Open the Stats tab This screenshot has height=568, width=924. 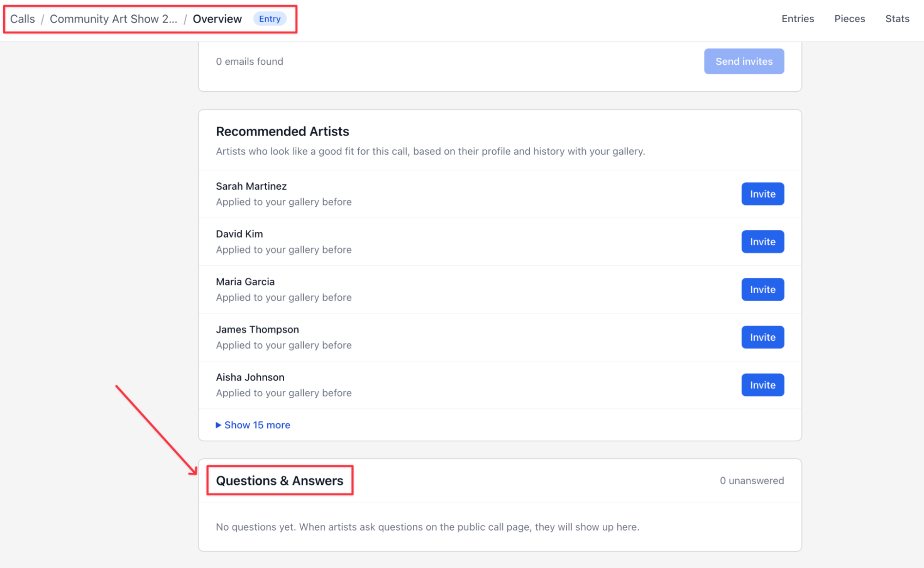(x=897, y=19)
